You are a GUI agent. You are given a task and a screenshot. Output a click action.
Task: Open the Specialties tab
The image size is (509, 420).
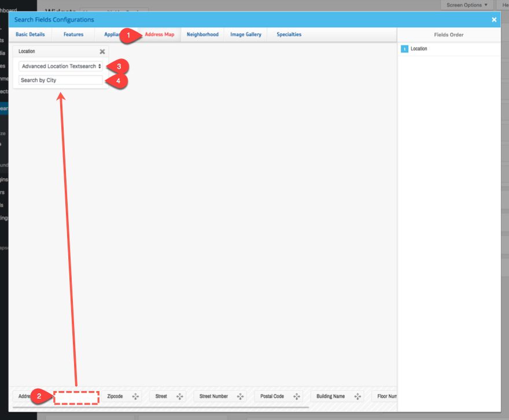(288, 34)
